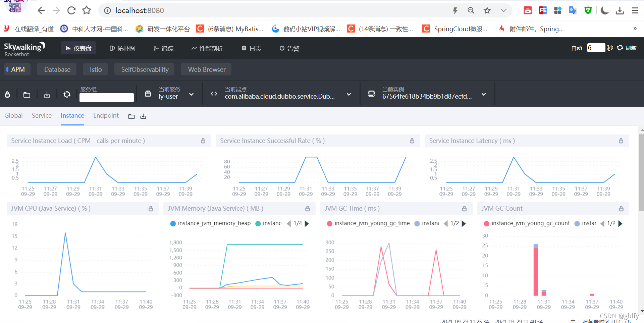Image resolution: width=644 pixels, height=323 pixels.
Task: Click the page vertical scrollbar
Action: click(x=641, y=173)
